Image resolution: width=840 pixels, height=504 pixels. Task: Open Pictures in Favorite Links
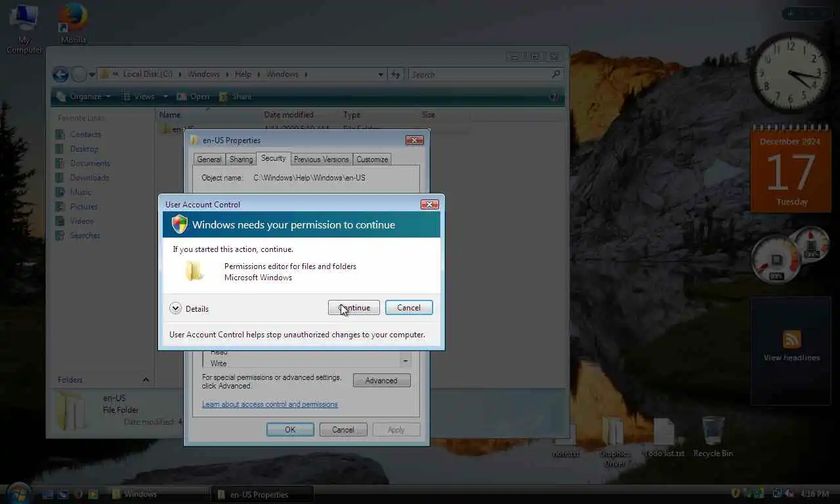[76, 207]
